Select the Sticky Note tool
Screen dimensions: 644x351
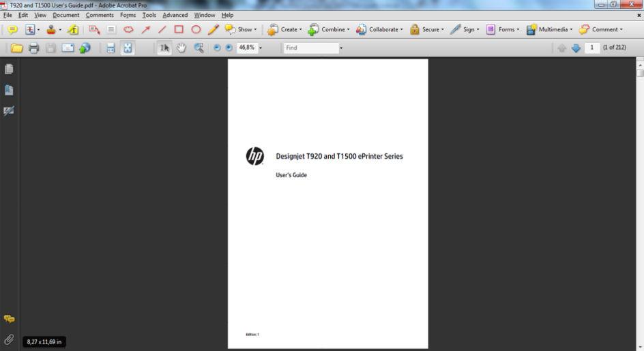tap(12, 29)
